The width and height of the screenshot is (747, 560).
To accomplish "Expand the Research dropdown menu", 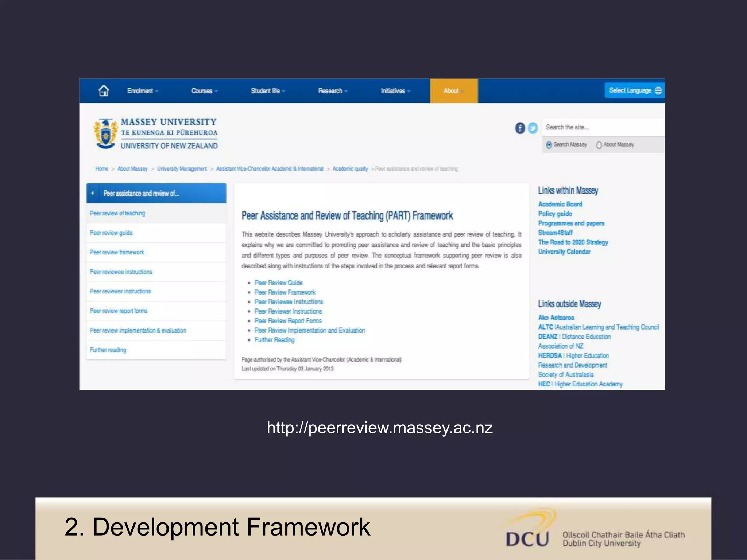I will click(x=333, y=91).
